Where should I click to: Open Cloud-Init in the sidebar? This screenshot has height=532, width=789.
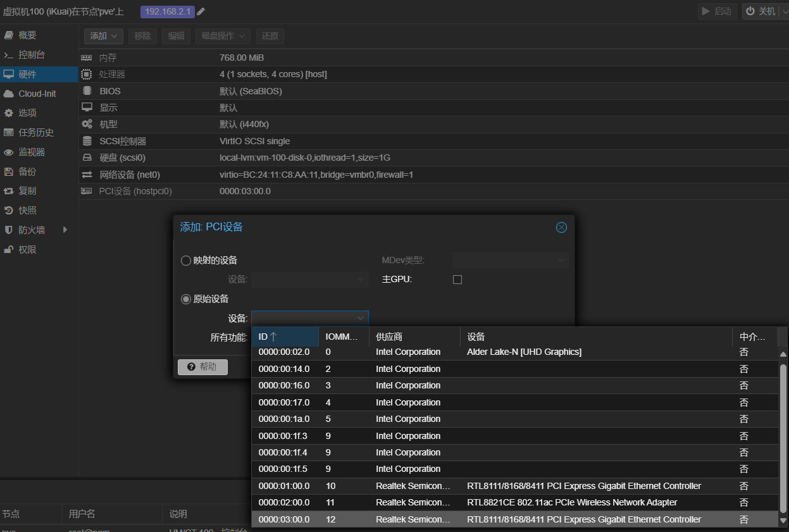[x=37, y=94]
